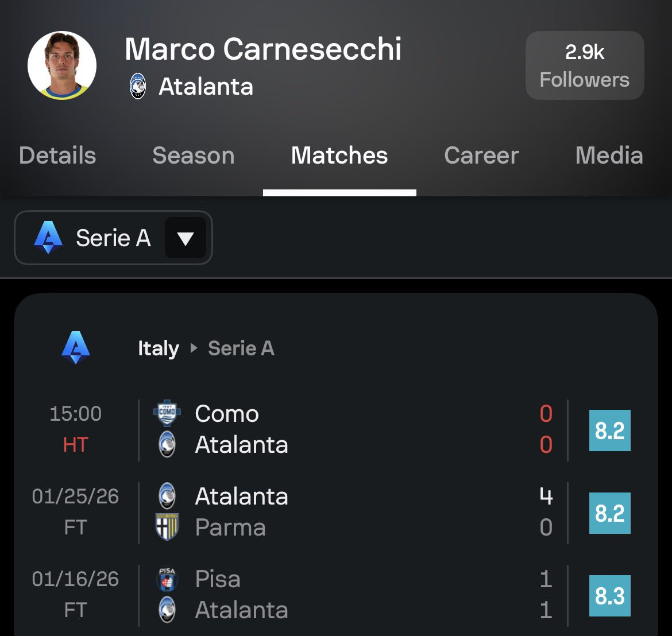Expand the Serie A competition dropdown

click(113, 238)
